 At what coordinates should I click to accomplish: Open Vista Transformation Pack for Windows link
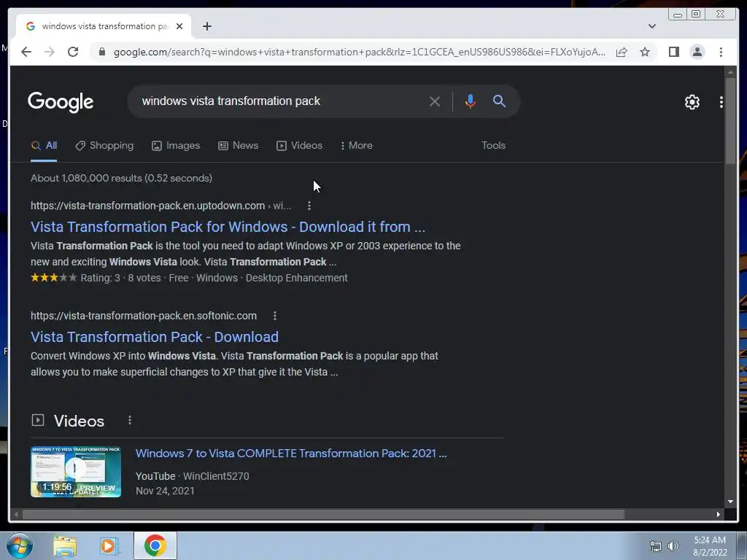click(x=228, y=227)
